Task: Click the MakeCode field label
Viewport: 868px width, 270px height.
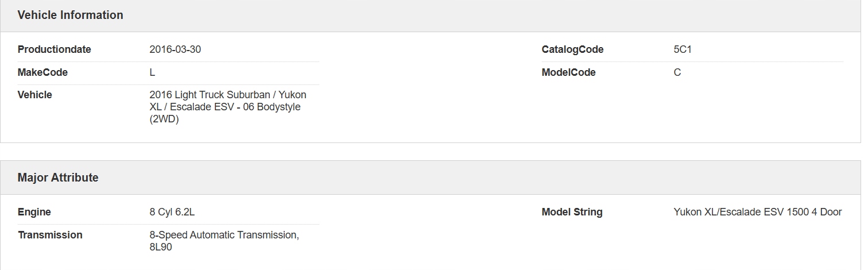Action: point(42,73)
